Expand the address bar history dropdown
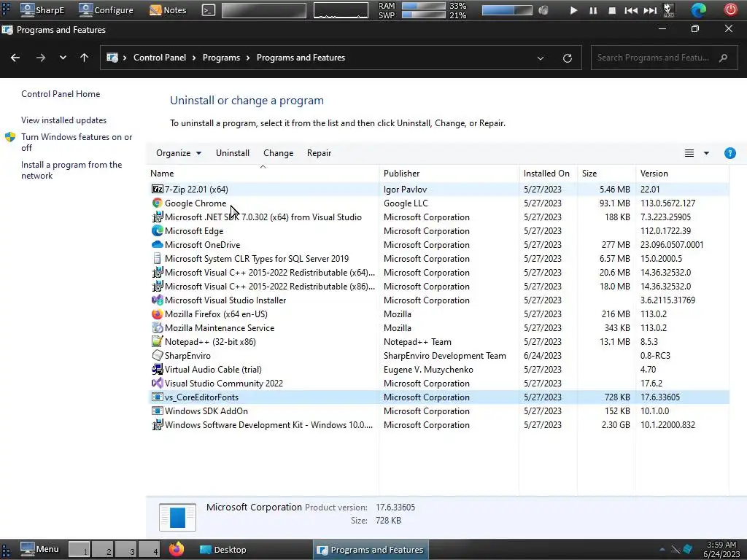Image resolution: width=747 pixels, height=560 pixels. pos(541,58)
